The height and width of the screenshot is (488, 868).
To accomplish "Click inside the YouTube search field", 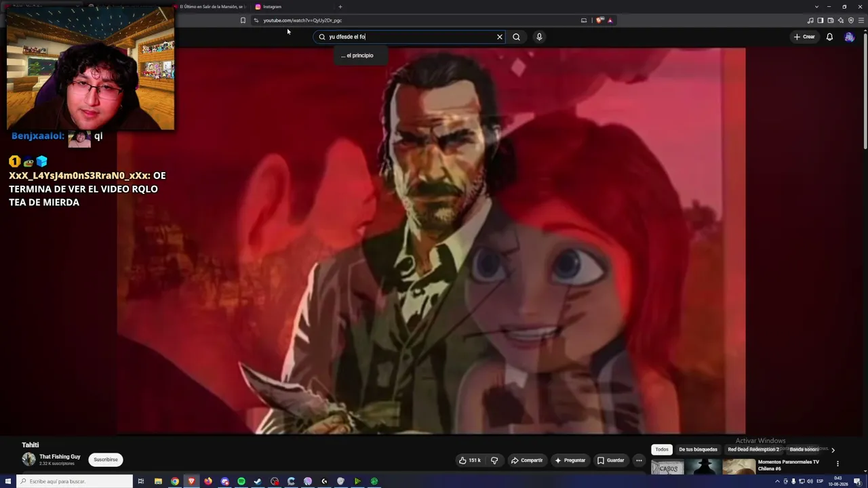I will (410, 37).
